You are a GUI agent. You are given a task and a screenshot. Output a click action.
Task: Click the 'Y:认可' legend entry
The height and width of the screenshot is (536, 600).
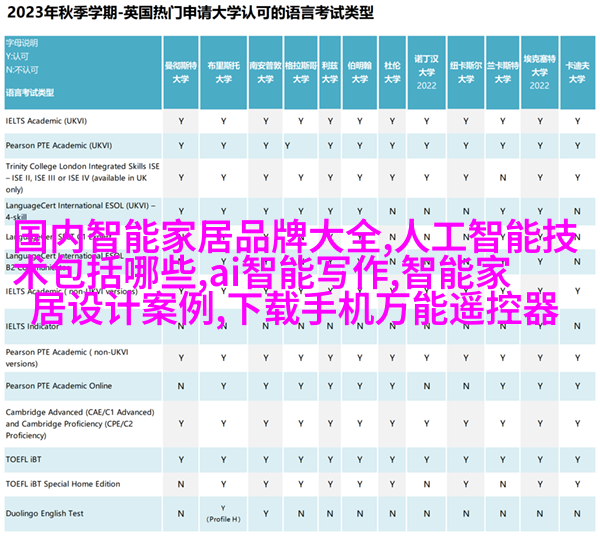17,57
